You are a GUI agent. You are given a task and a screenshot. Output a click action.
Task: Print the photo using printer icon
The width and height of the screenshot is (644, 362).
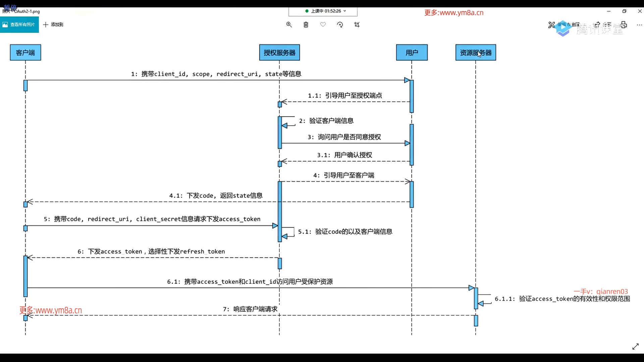[x=624, y=24]
